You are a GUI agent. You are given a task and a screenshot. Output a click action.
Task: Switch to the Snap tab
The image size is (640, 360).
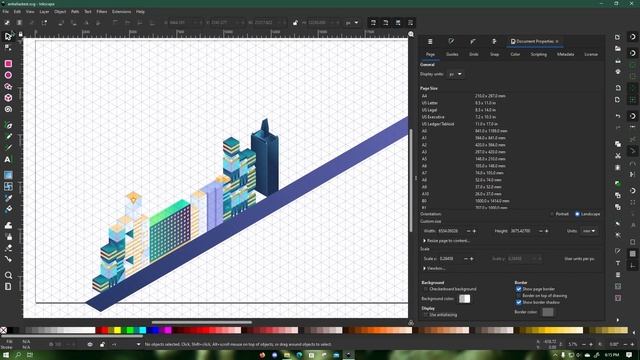coord(494,54)
